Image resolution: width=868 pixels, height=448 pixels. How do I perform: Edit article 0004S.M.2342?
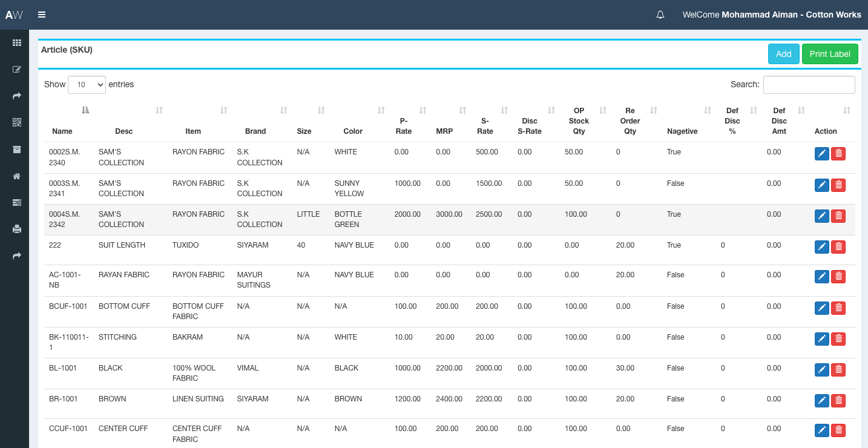tap(822, 216)
